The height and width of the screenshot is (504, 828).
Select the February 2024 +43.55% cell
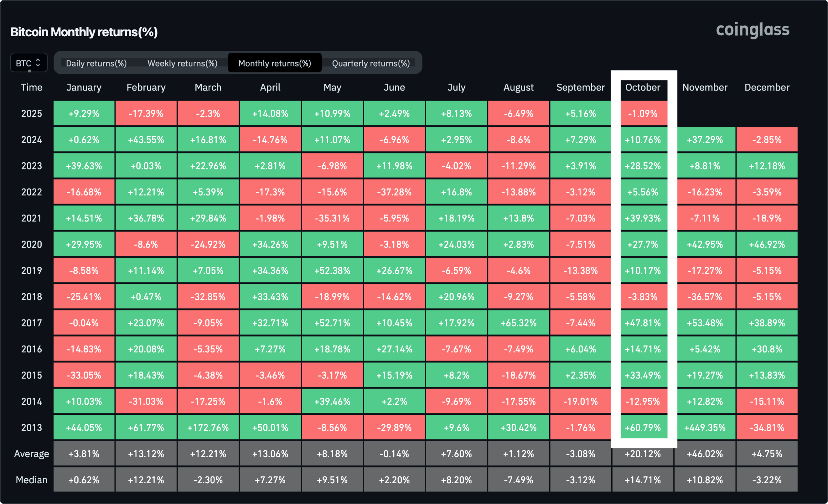click(146, 140)
